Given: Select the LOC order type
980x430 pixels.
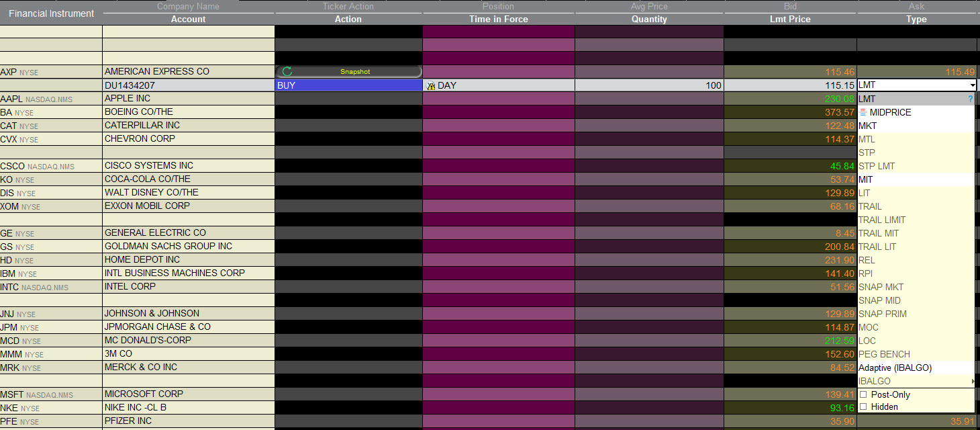Looking at the screenshot, I should (x=916, y=341).
